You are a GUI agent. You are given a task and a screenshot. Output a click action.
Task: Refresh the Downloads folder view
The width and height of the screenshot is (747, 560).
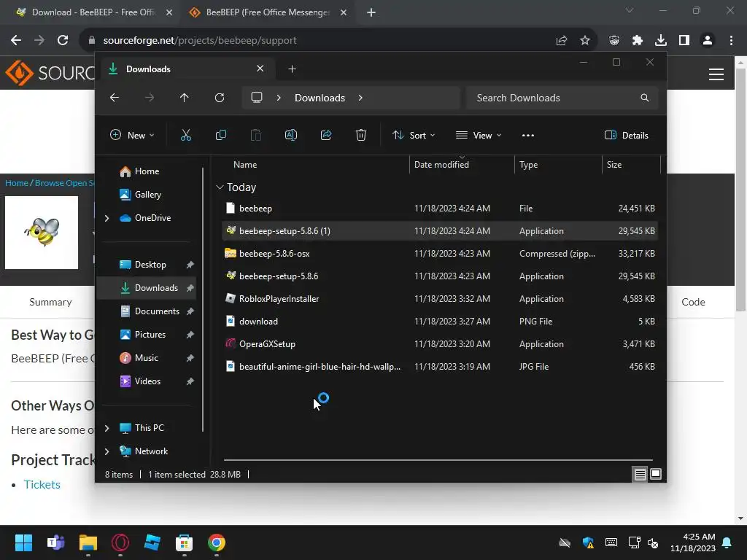click(x=220, y=98)
